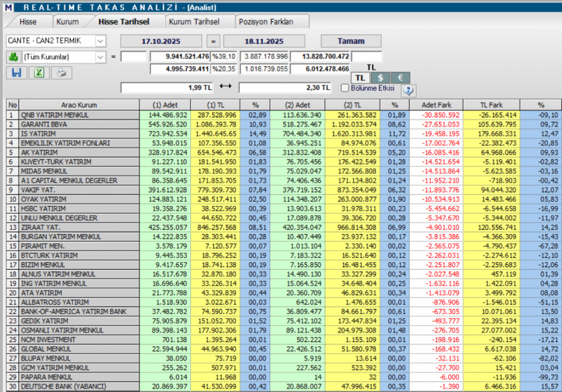Screen dimensions: 562x392
Task: Switch currency to dollar
Action: [x=380, y=78]
